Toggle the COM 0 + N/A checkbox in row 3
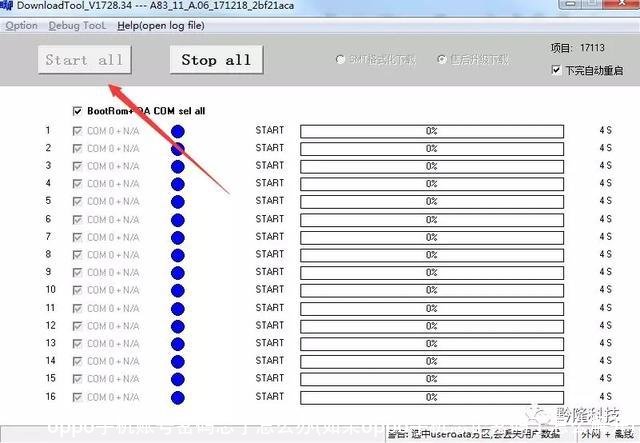The height and width of the screenshot is (443, 640). point(78,166)
